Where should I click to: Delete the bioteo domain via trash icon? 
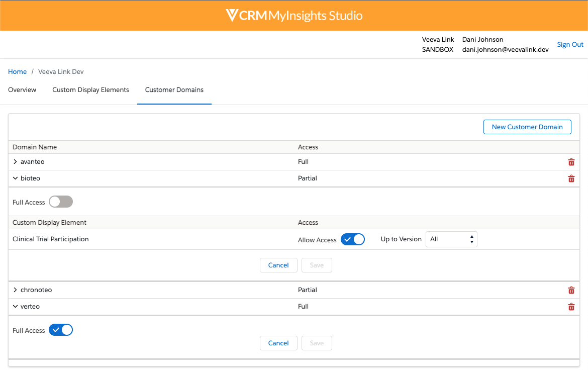[x=571, y=178]
